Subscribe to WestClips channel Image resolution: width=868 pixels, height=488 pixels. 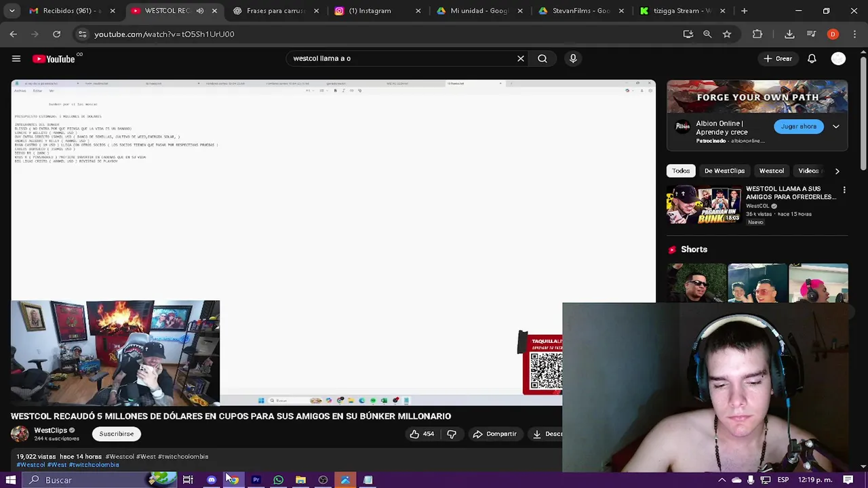click(x=117, y=434)
